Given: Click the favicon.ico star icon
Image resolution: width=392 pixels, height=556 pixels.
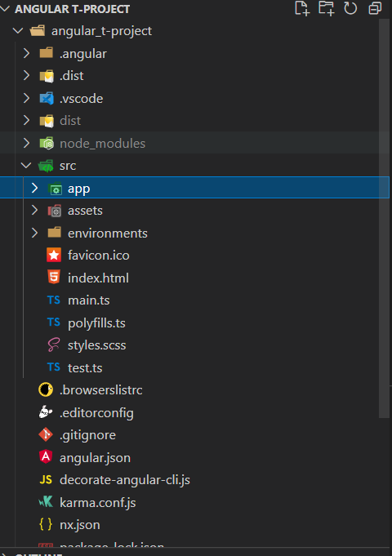Looking at the screenshot, I should (x=54, y=256).
